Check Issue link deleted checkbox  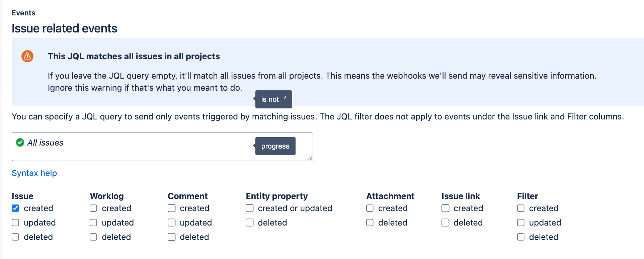click(446, 223)
